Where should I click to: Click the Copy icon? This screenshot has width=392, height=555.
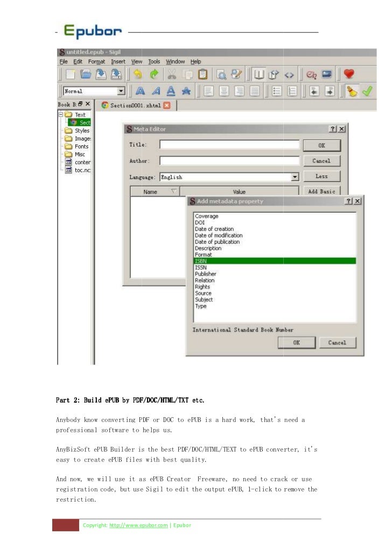pyautogui.click(x=187, y=74)
